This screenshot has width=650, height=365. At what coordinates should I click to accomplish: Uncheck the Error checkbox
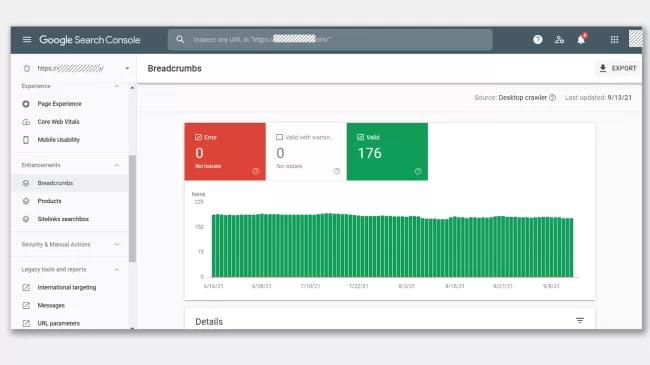(198, 137)
